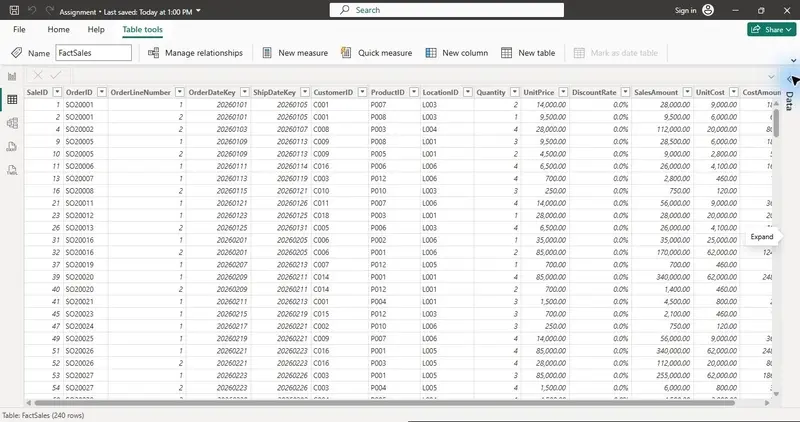Viewport: 800px width, 422px height.
Task: Open the File menu
Action: (x=19, y=30)
